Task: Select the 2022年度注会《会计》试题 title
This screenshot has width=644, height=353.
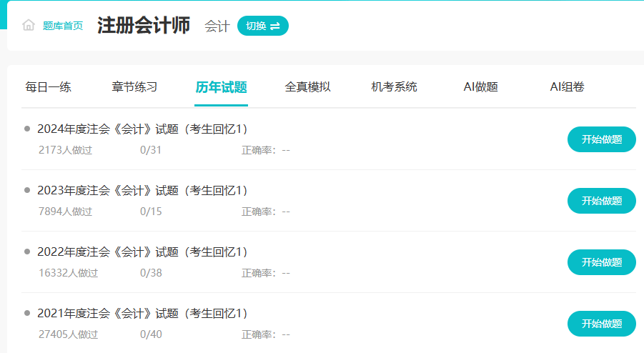Action: click(x=142, y=252)
